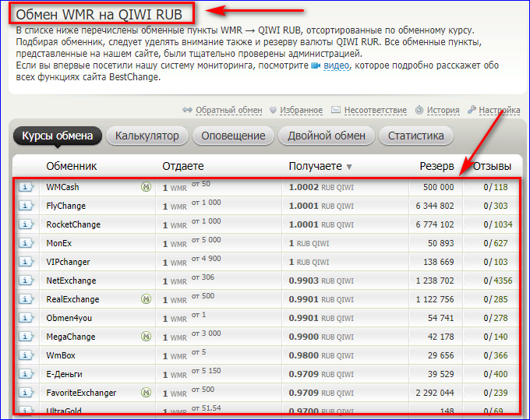Open the MegaChange exchanger name
530x420 pixels.
(71, 337)
